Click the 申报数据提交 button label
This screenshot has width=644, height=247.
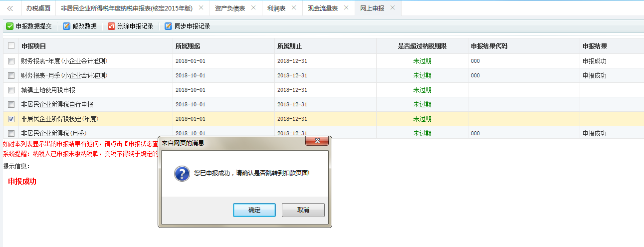[x=33, y=26]
